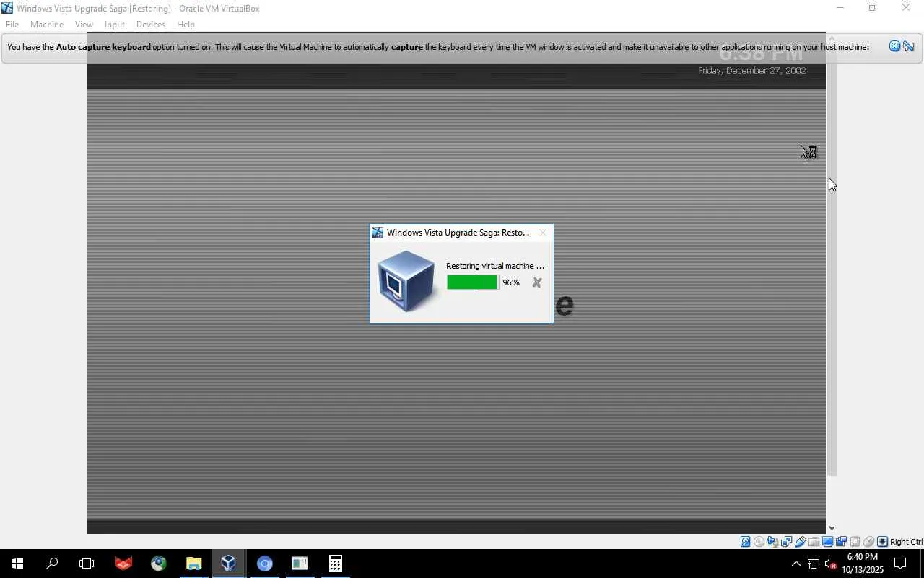
Task: Open the red app on the taskbar
Action: coord(123,564)
